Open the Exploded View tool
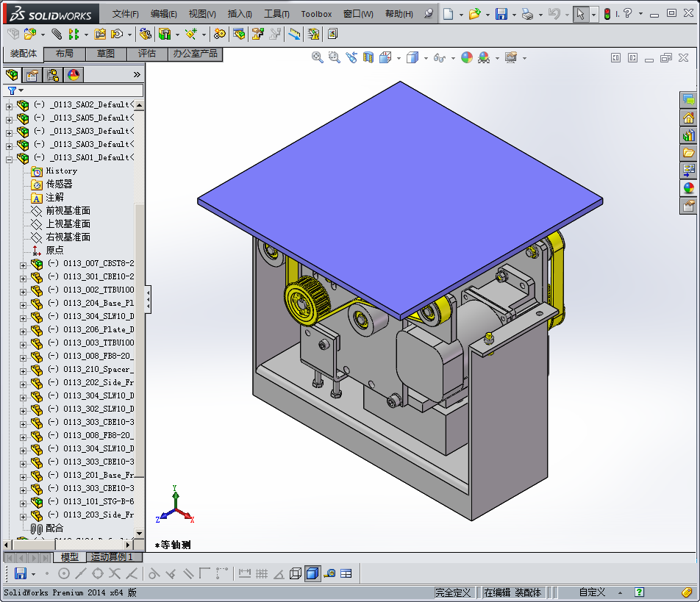700x602 pixels. (x=258, y=34)
